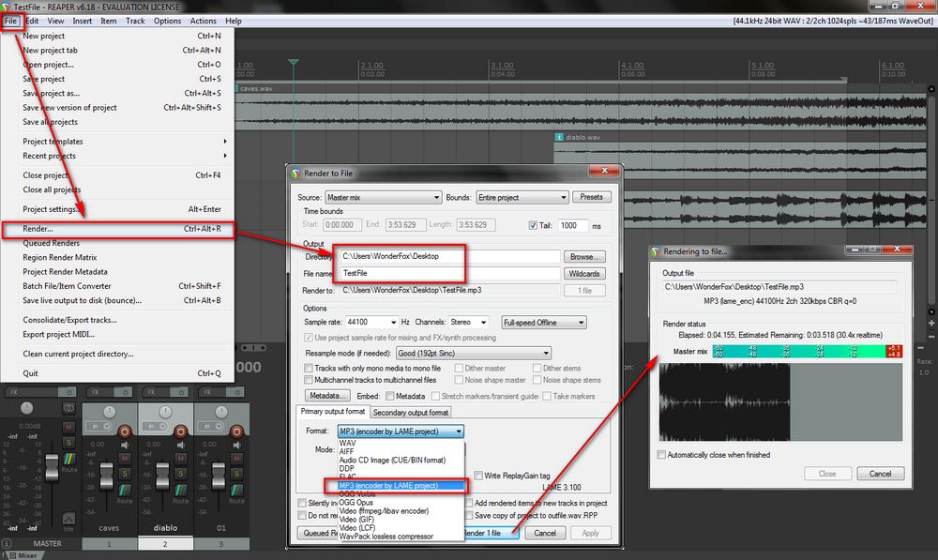The width and height of the screenshot is (938, 560).
Task: Toggle the Silently increment checkbox
Action: [301, 503]
